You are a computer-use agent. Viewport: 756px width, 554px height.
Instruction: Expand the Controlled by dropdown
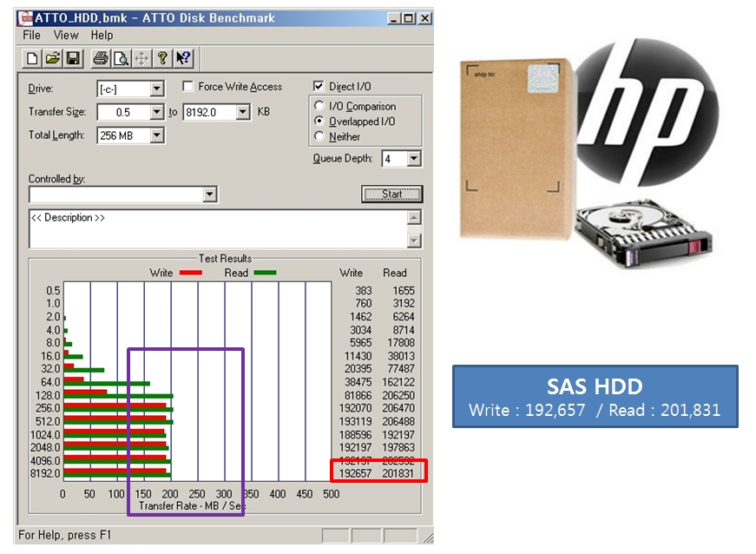[x=209, y=195]
